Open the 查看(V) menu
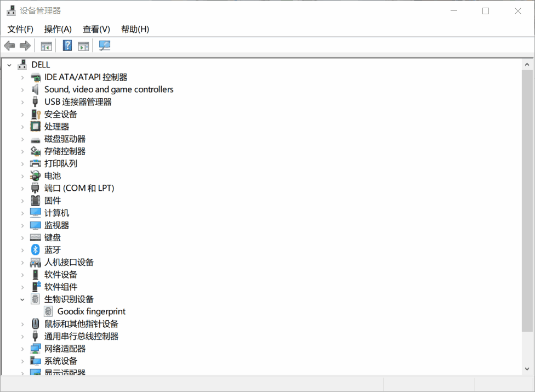Screen dimensions: 535x392 pos(96,29)
